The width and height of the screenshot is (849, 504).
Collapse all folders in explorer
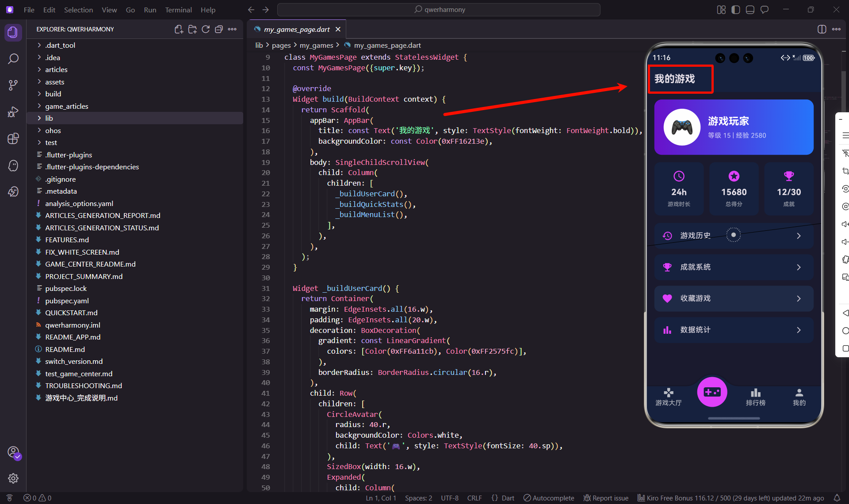coord(219,29)
